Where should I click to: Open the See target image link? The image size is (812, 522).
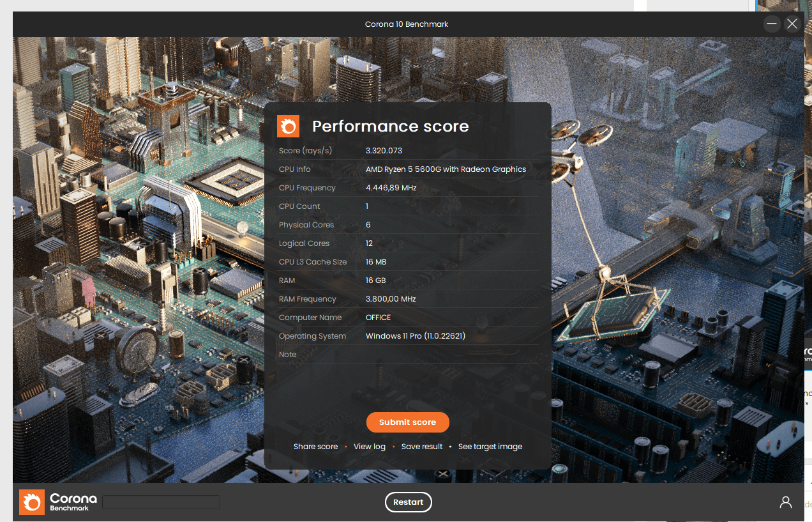[490, 447]
